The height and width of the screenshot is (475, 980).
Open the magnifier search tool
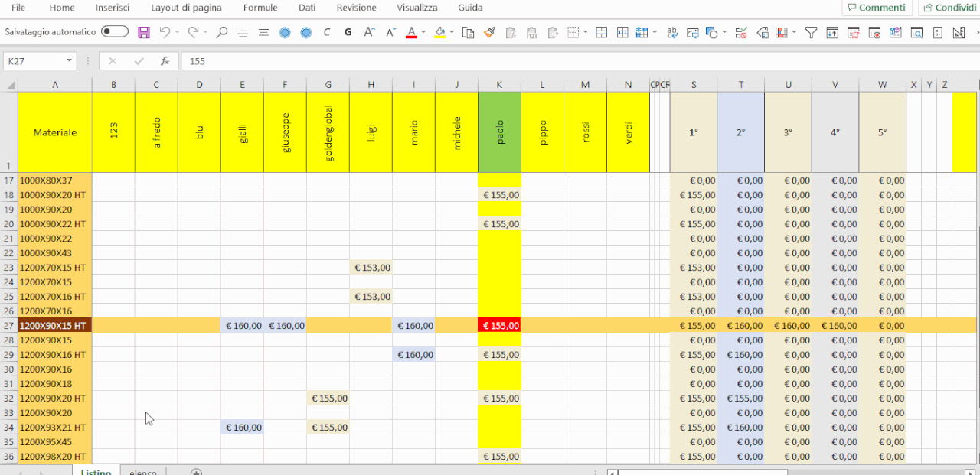point(222,32)
